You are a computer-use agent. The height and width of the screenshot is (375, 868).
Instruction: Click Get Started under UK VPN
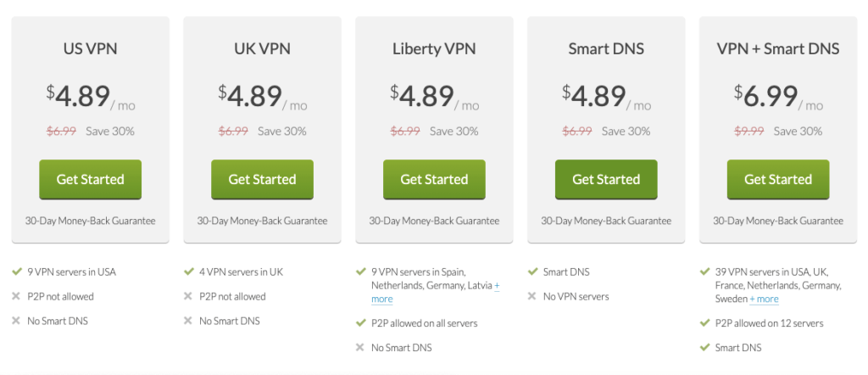263,180
